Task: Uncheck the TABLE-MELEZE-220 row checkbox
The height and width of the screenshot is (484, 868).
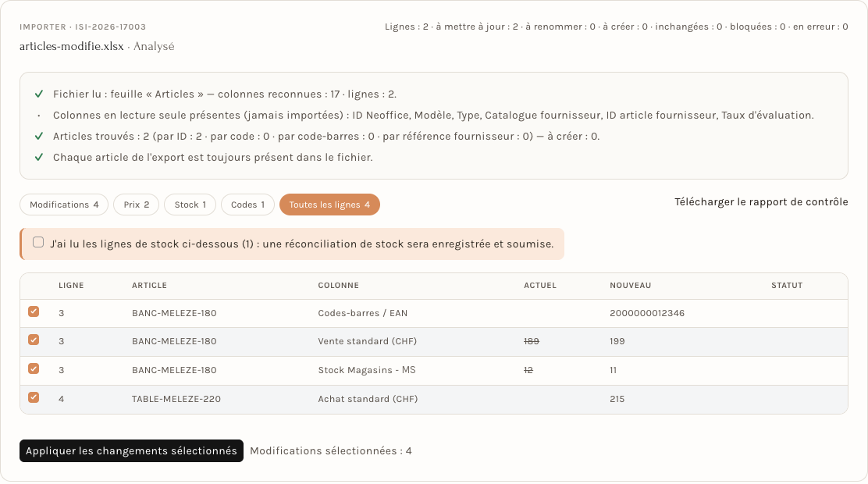Action: click(34, 397)
